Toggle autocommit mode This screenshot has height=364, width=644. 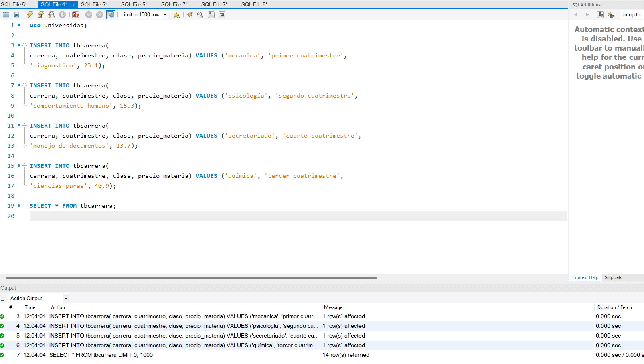tap(111, 15)
